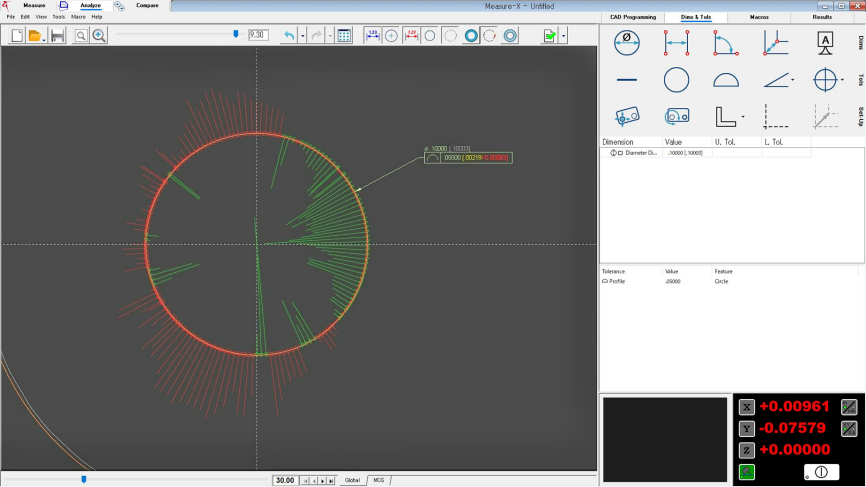Screen dimensions: 866x487
Task: Select the Profile tolerance half-circle icon
Action: click(726, 81)
